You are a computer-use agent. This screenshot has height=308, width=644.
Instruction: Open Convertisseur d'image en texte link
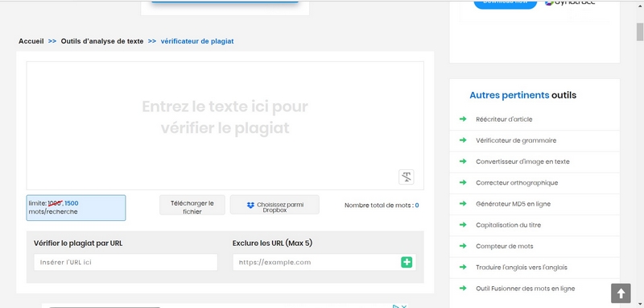tap(522, 161)
